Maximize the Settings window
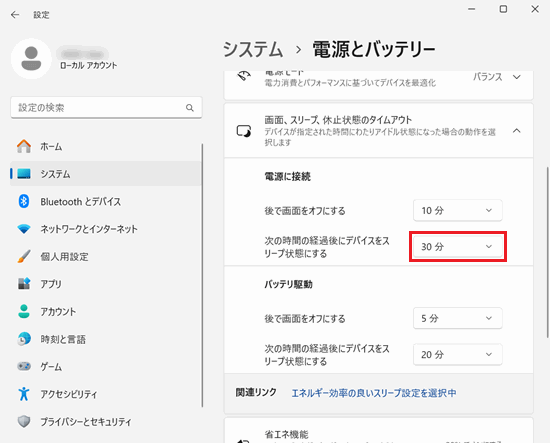This screenshot has height=443, width=550. (x=503, y=9)
